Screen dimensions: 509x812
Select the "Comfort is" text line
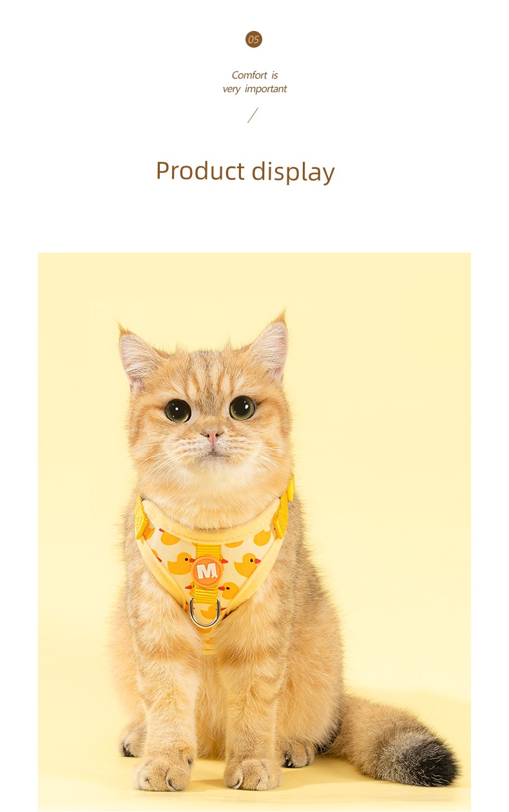[x=254, y=75]
